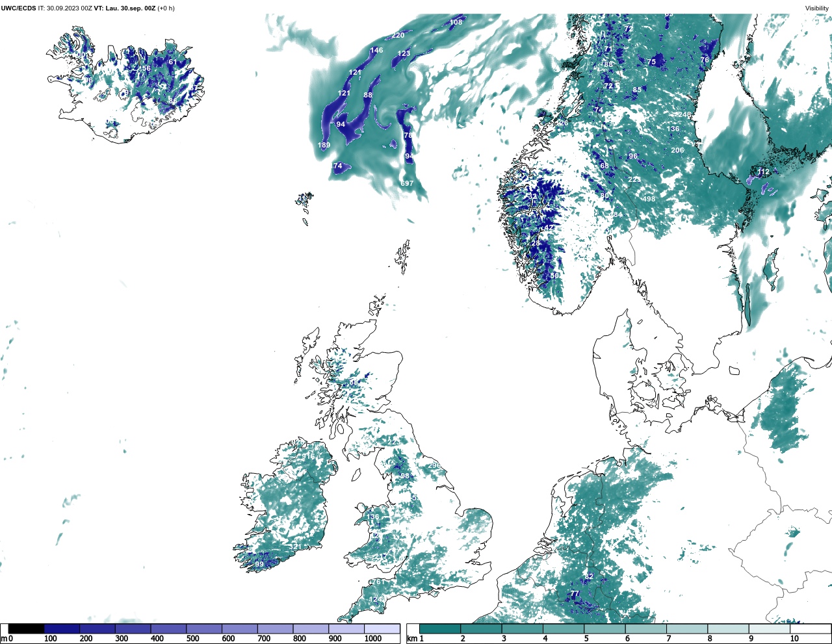Click the '3' label on kilometre scale
The width and height of the screenshot is (832, 644).
[x=504, y=639]
